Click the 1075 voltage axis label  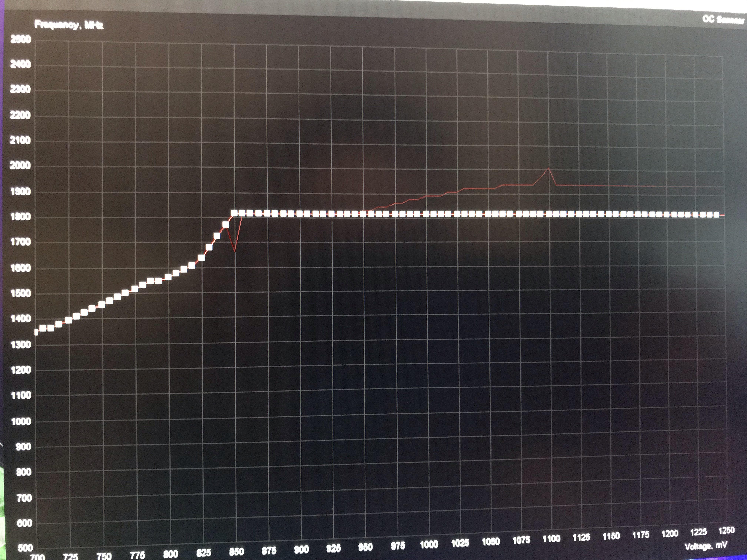pyautogui.click(x=521, y=540)
